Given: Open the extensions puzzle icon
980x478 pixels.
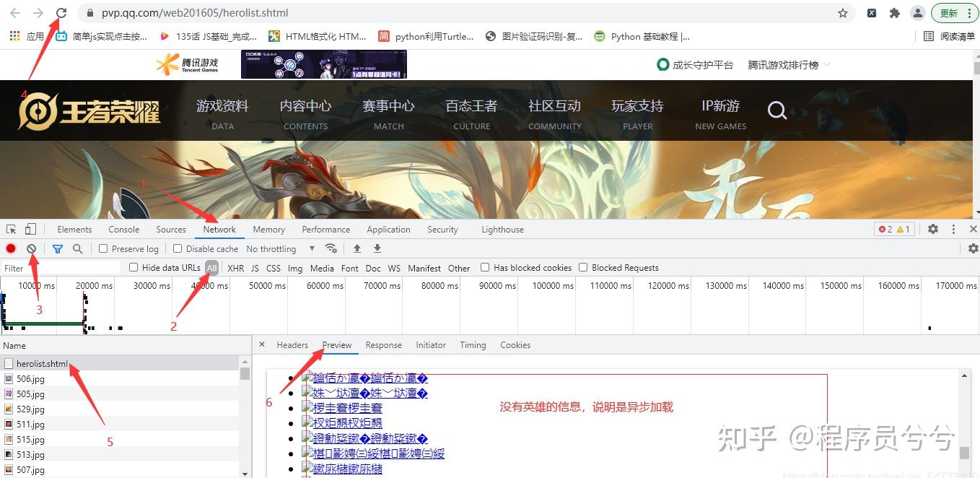Looking at the screenshot, I should pos(895,13).
